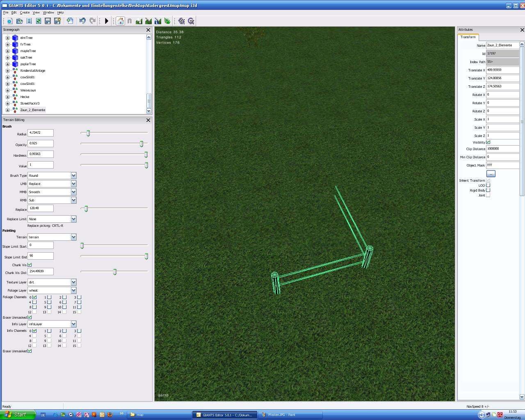Image resolution: width=525 pixels, height=420 pixels.
Task: Enable the Rigid Body checkbox
Action: click(488, 190)
